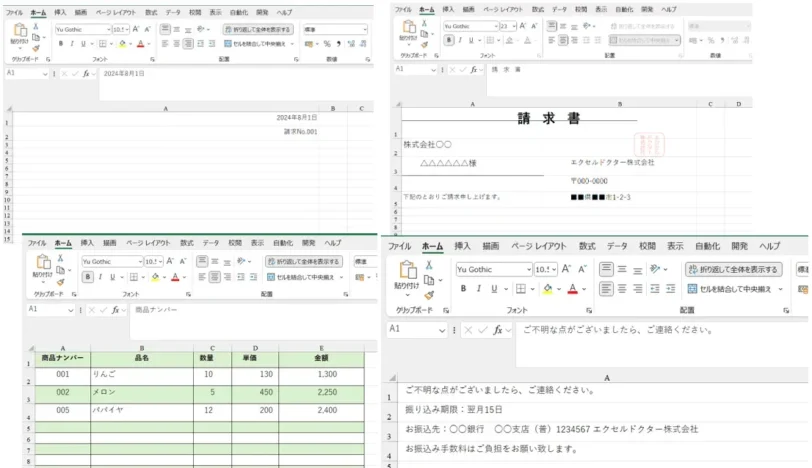Image resolution: width=812 pixels, height=468 pixels.
Task: Select the メロン cell in product table
Action: click(x=142, y=393)
